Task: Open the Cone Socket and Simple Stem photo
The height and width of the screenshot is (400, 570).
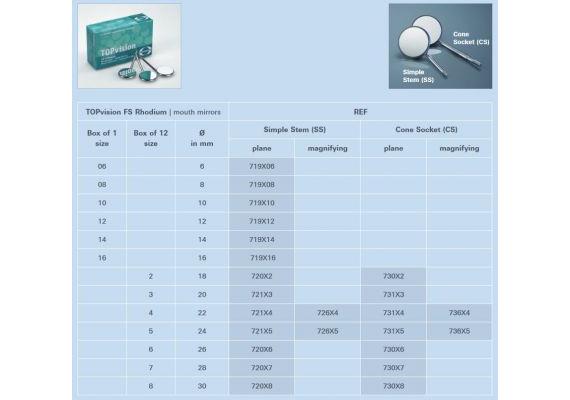Action: click(x=440, y=46)
